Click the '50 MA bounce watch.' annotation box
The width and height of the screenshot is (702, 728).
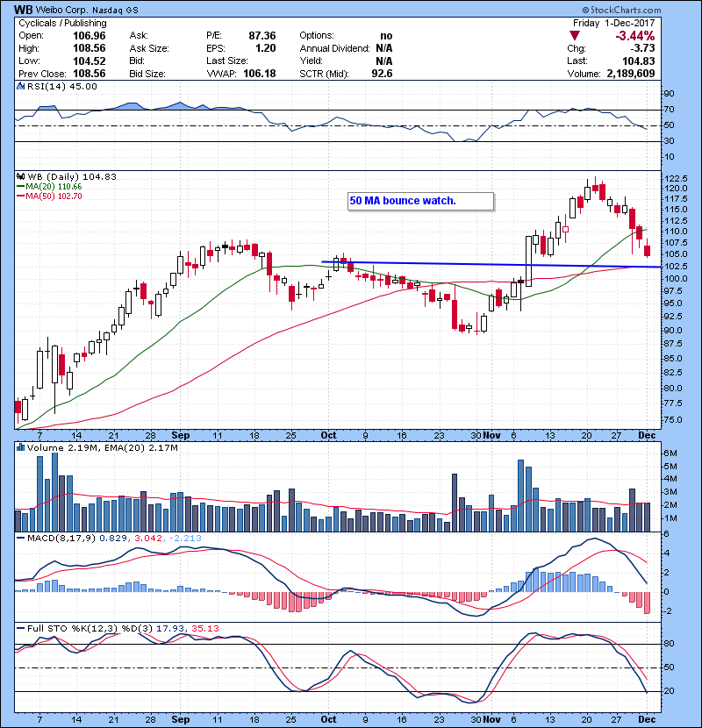(x=421, y=201)
